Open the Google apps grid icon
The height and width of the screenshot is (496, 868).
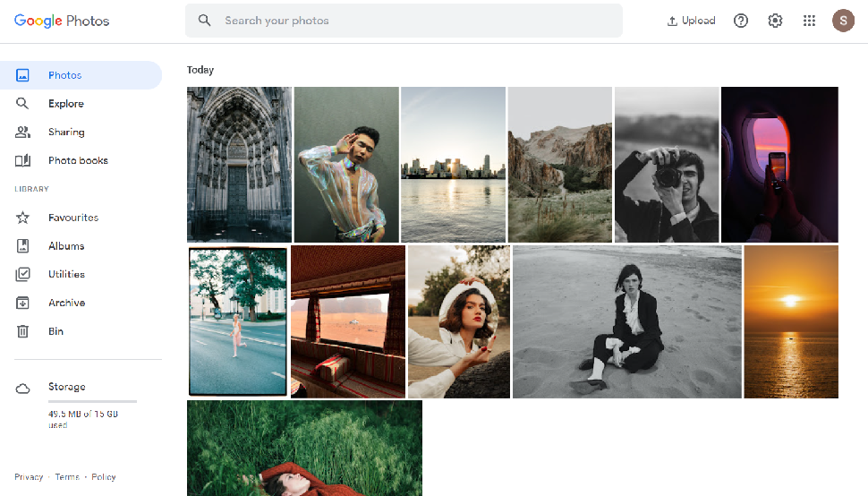click(809, 21)
